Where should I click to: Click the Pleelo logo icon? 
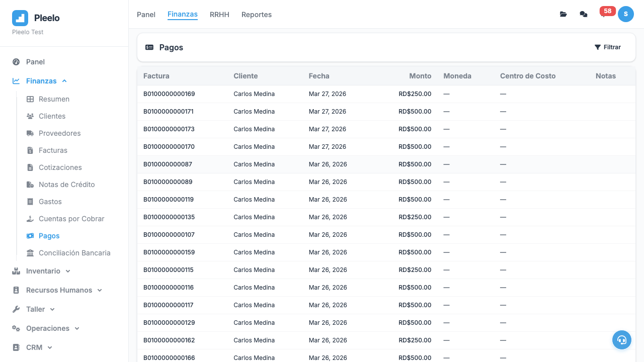(x=20, y=18)
